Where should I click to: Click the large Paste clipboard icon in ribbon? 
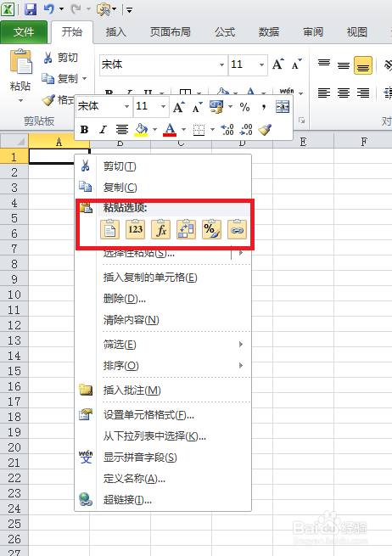click(x=21, y=62)
